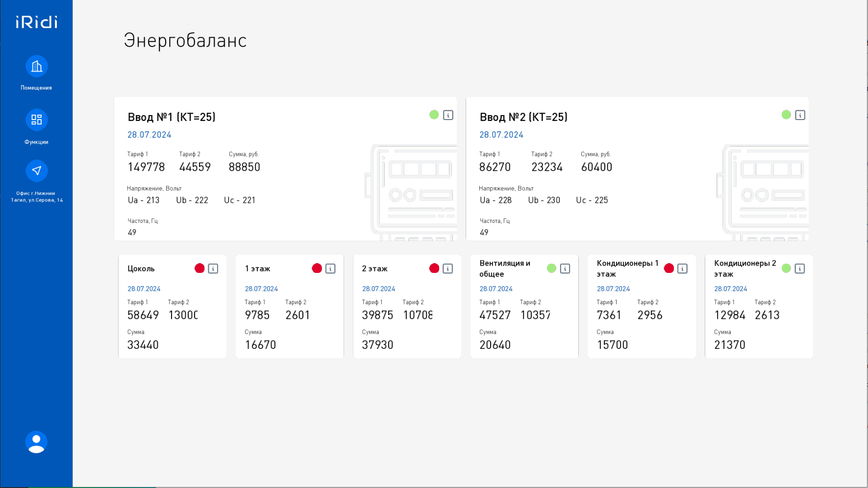Click green status indicator on Ввод №1
Viewport: 868px width, 488px height.
click(434, 115)
